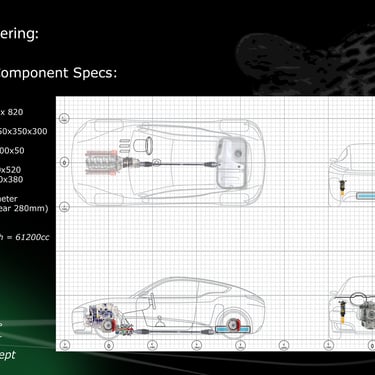Select the '60x350x300' dimension text
375x375 pixels.
click(23, 131)
